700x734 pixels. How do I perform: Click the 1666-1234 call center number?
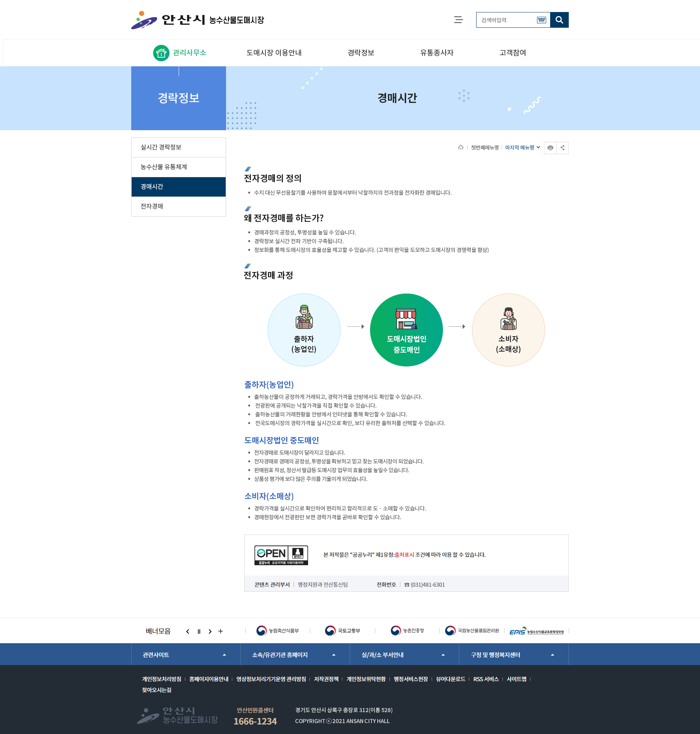255,721
